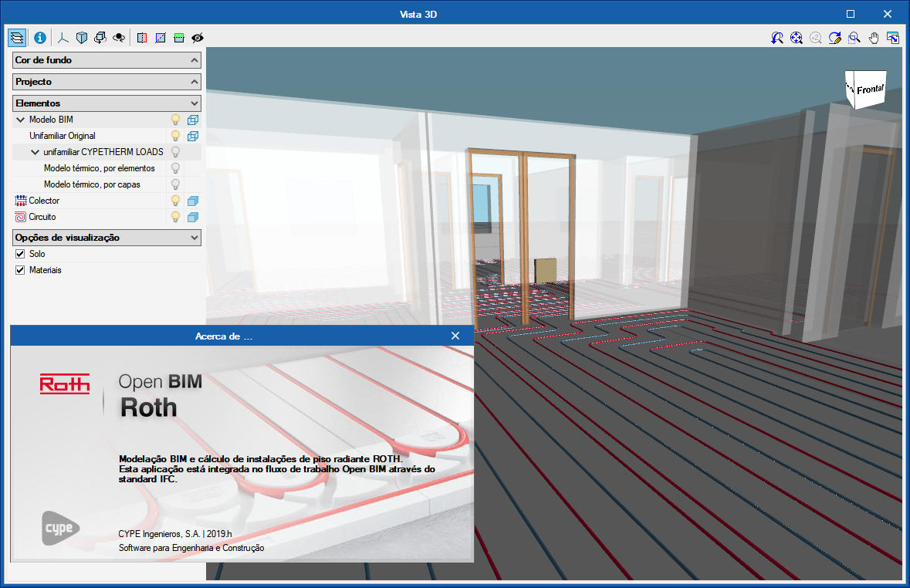Click the copy view to window icon
910x588 pixels.
pos(893,38)
